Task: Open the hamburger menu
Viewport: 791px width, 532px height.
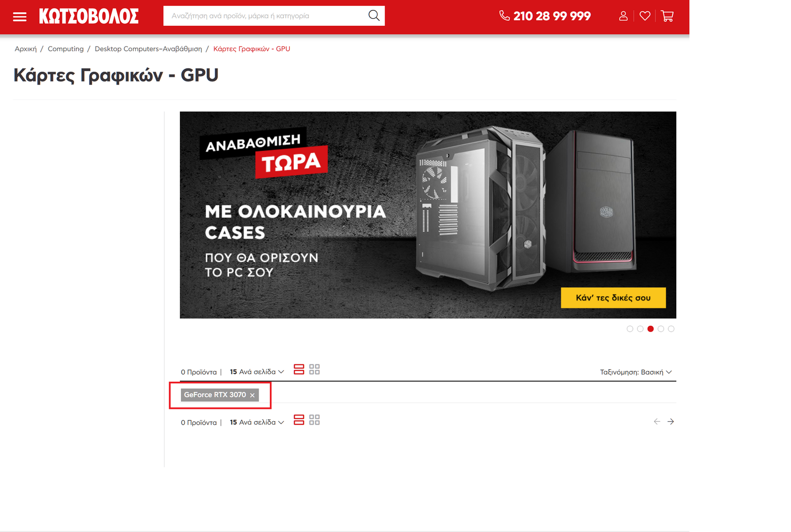Action: (20, 17)
